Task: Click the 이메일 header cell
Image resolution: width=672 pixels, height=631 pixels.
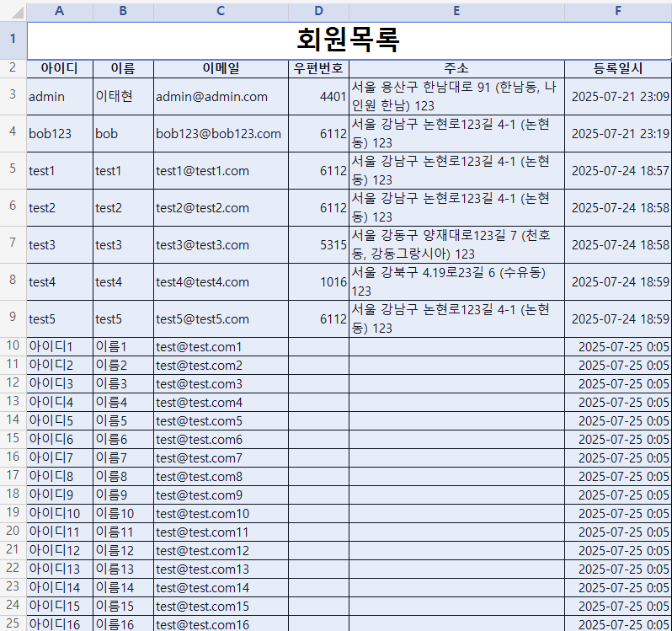Action: pos(221,68)
